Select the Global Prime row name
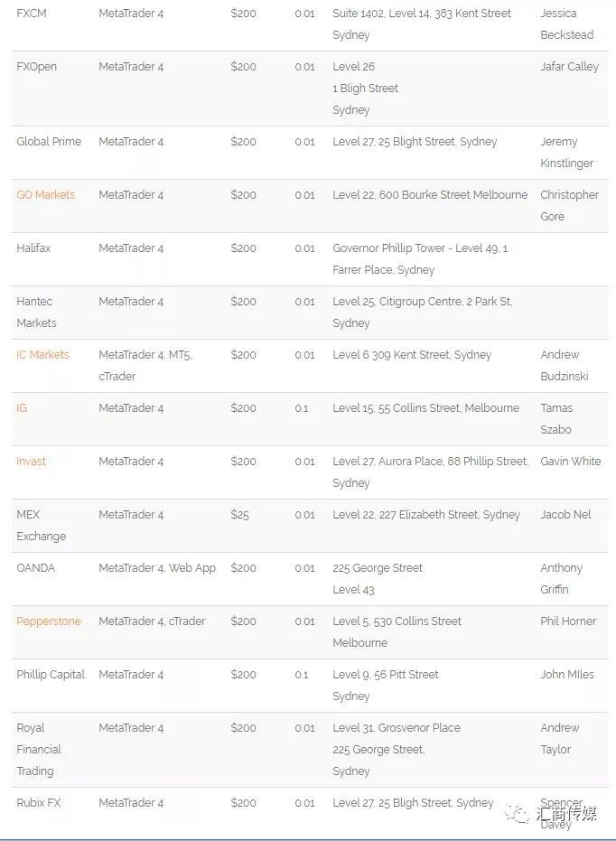616x841 pixels. click(49, 142)
